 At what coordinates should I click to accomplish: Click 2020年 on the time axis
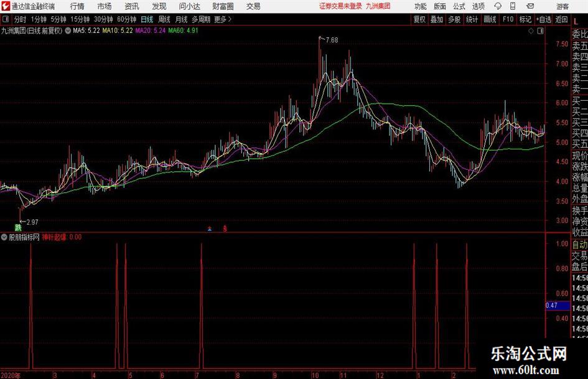tap(11, 375)
